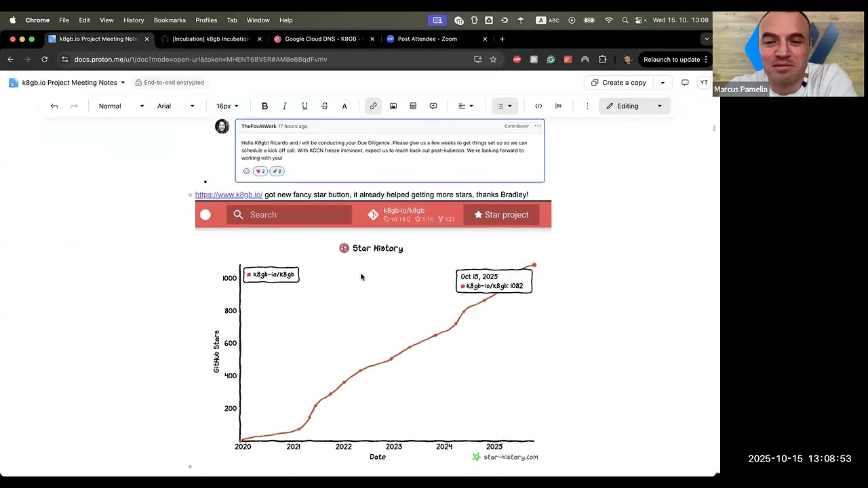Open the toolbar more options menu
The height and width of the screenshot is (488, 868).
pyautogui.click(x=587, y=106)
